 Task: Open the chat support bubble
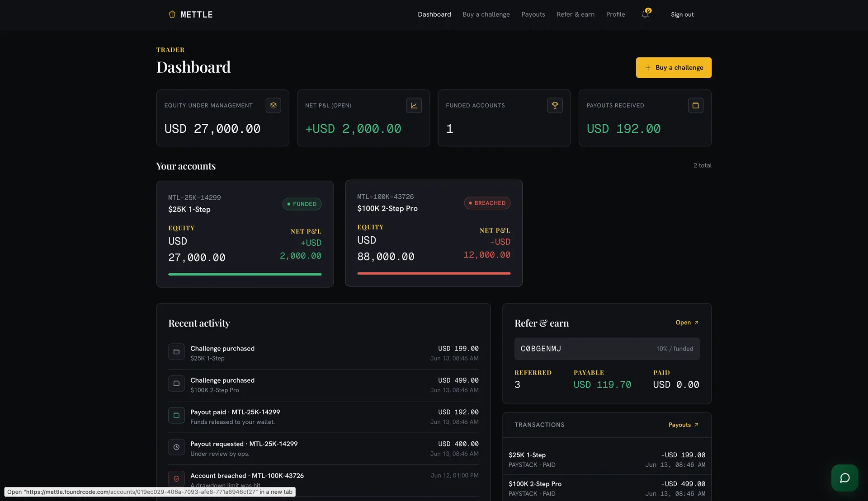[x=844, y=478]
